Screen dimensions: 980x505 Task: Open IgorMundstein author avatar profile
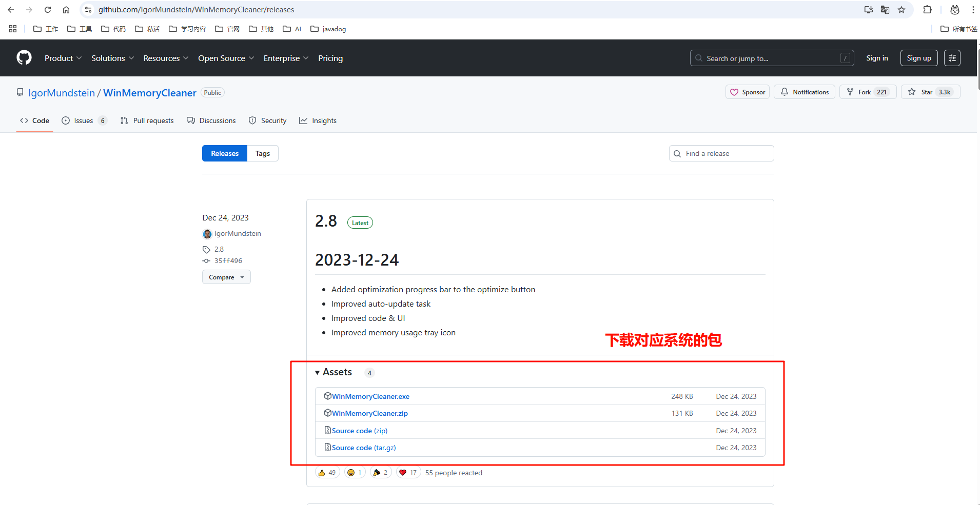point(207,234)
